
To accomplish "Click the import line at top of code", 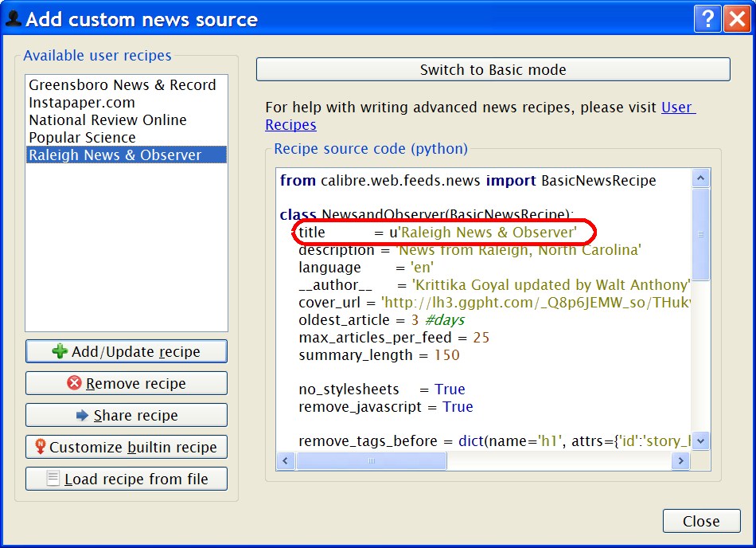I will 468,181.
